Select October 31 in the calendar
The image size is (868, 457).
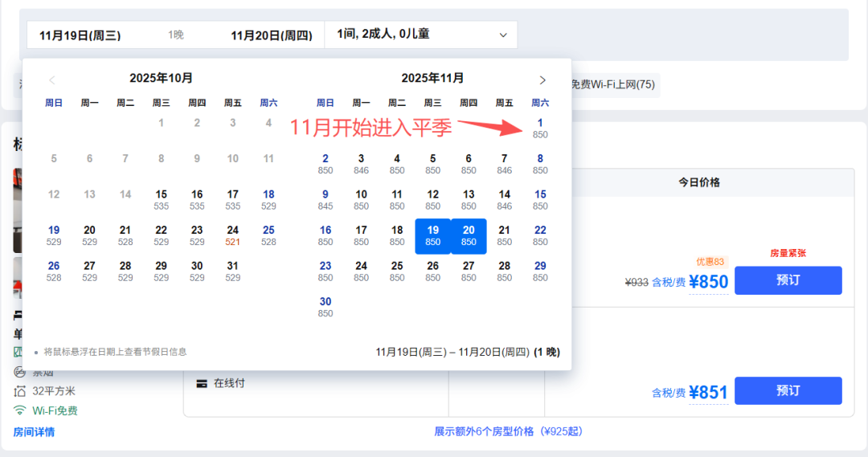pyautogui.click(x=233, y=271)
